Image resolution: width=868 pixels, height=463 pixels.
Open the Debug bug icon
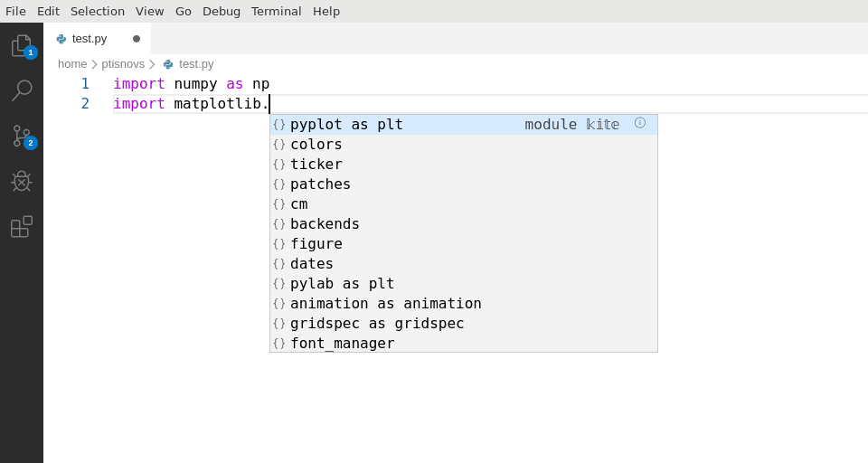tap(22, 181)
